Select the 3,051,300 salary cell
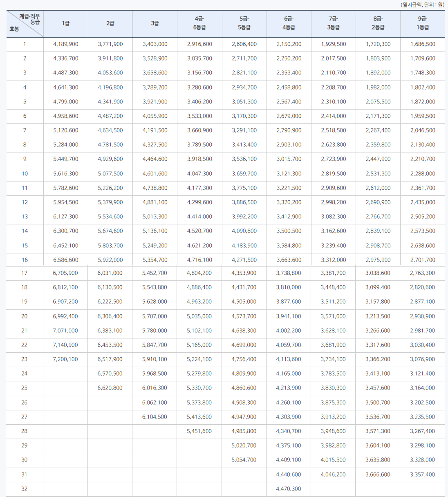The width and height of the screenshot is (448, 504). point(244,102)
